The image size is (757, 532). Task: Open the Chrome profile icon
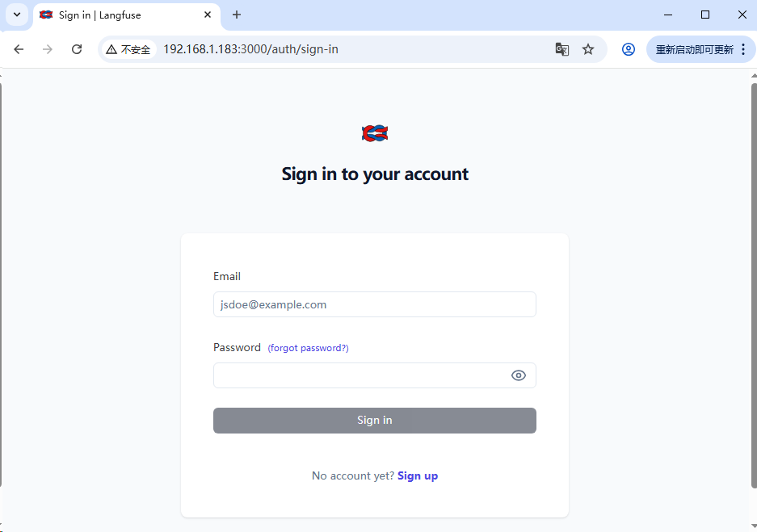point(628,49)
